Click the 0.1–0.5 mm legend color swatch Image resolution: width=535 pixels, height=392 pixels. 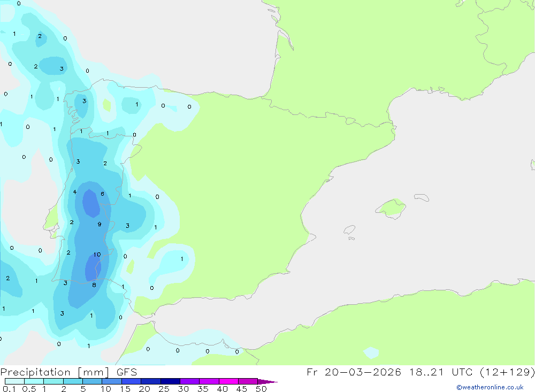tap(14, 381)
